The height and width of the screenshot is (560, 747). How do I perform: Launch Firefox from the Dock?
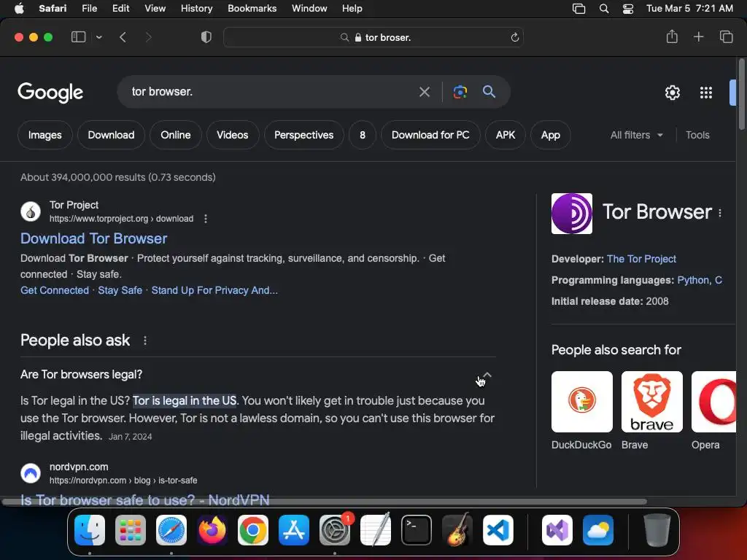click(x=212, y=529)
